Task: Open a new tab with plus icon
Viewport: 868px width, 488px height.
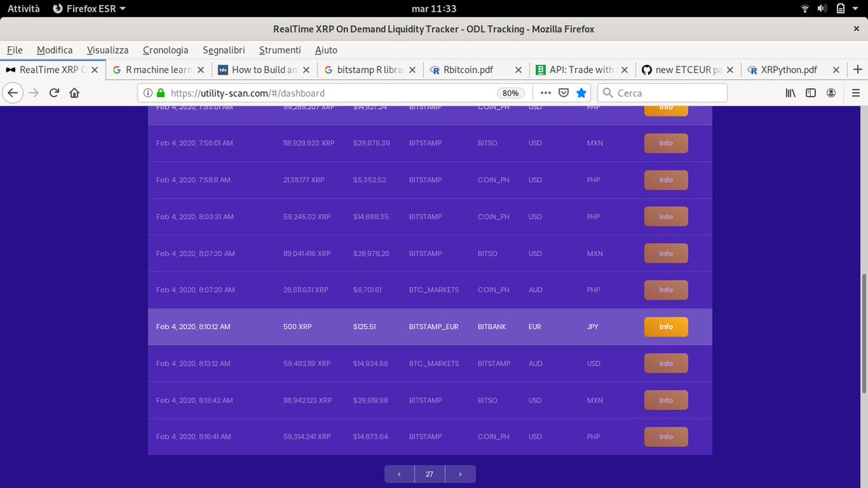Action: click(x=858, y=69)
